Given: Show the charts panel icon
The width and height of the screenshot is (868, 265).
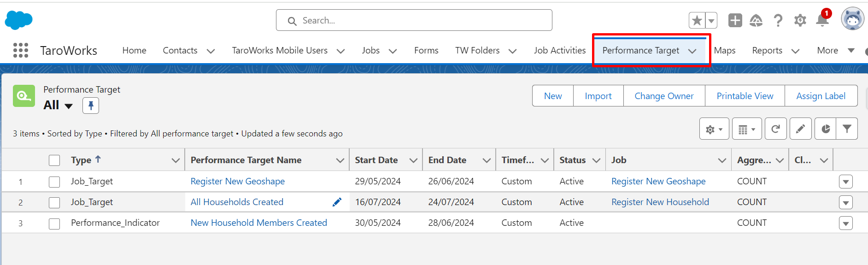Looking at the screenshot, I should point(825,129).
